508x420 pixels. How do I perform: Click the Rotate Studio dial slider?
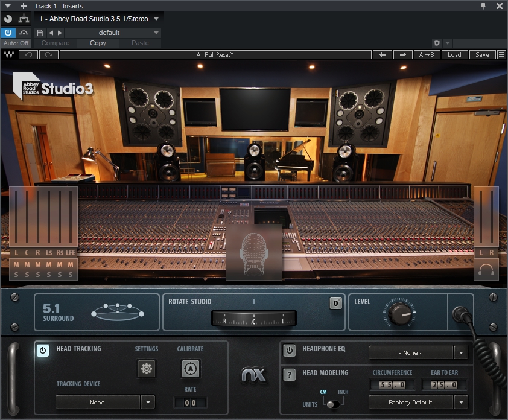click(253, 318)
